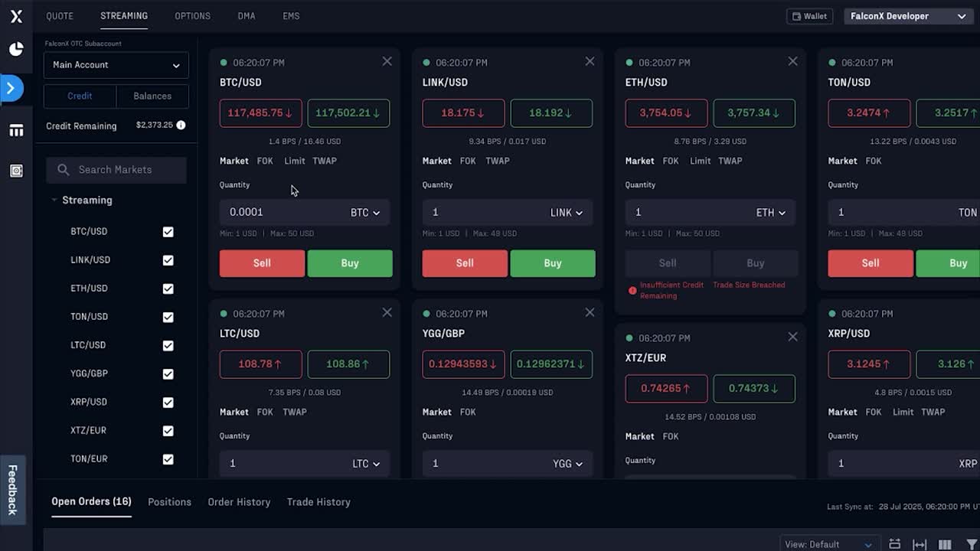
Task: Select the green 117,502.21 ask price on BTC/USD
Action: 348,112
